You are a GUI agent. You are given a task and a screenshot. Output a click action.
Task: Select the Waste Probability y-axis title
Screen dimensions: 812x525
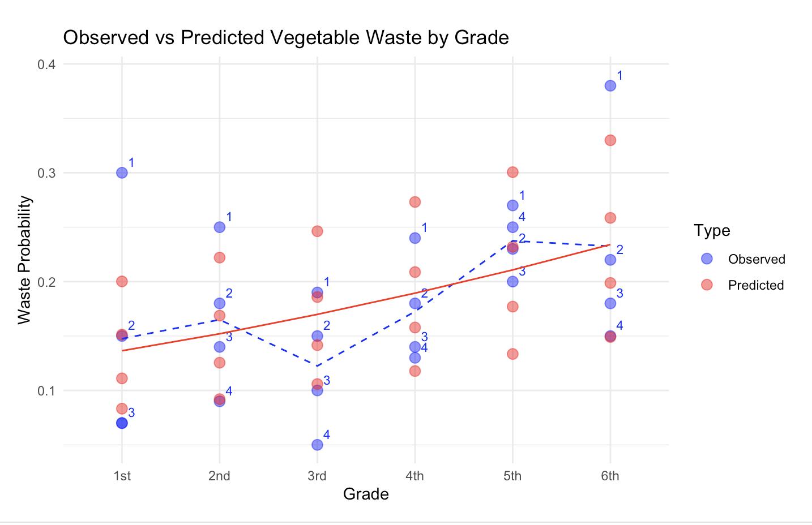(24, 260)
